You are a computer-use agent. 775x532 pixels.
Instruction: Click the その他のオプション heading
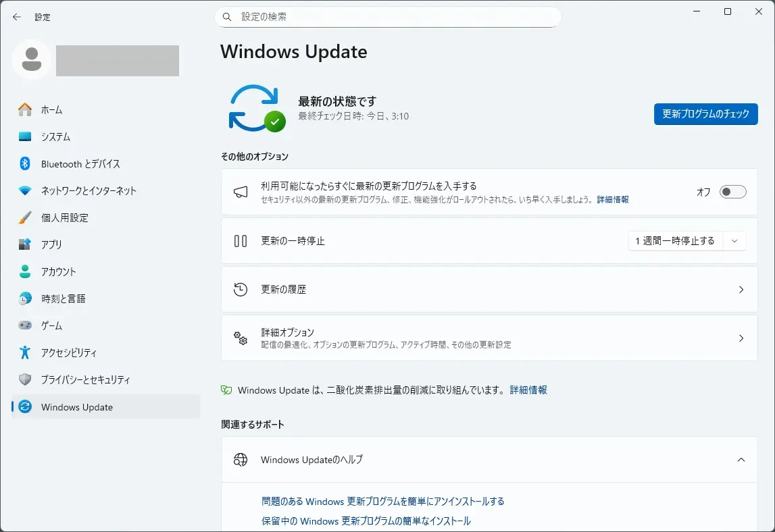(x=255, y=157)
